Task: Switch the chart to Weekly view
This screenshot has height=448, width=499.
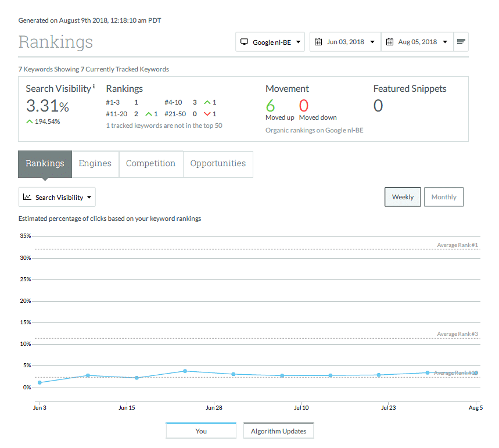Action: tap(403, 197)
